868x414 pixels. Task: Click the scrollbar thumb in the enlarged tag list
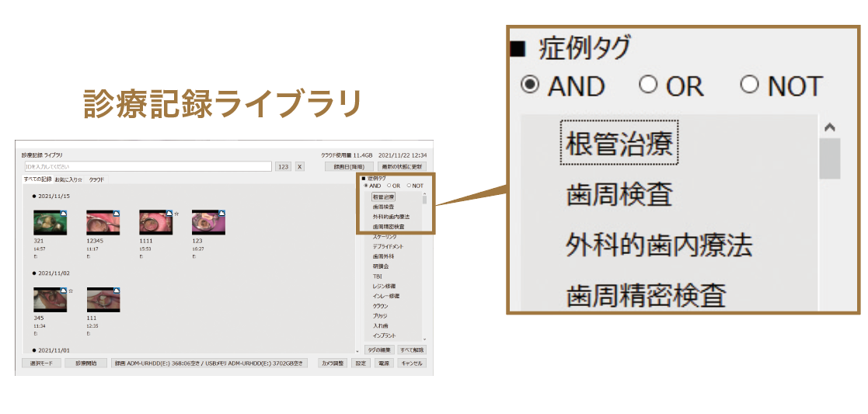[x=829, y=158]
